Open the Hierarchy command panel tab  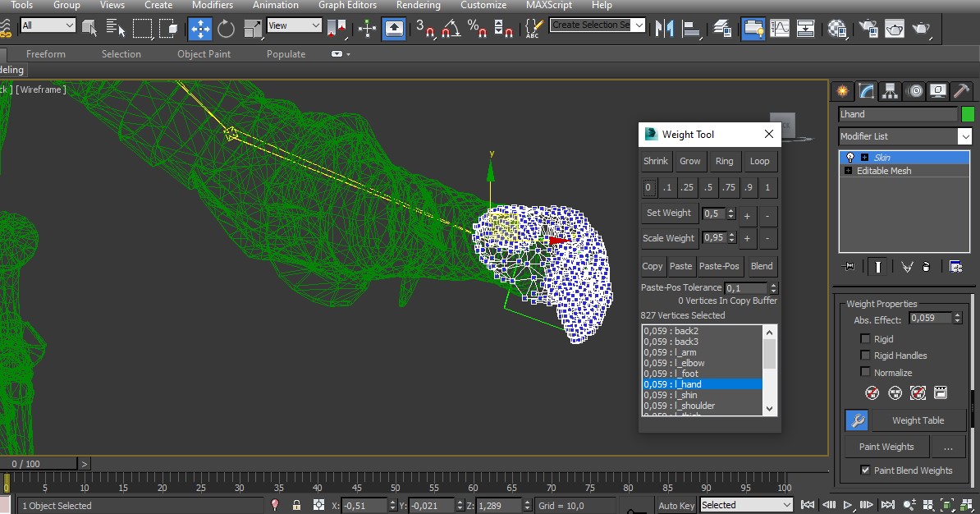[x=890, y=90]
